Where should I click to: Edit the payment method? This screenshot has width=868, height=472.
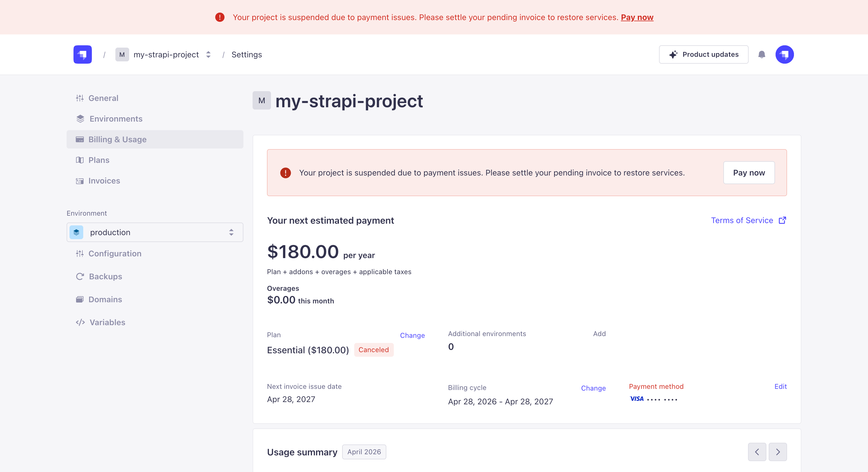coord(780,387)
